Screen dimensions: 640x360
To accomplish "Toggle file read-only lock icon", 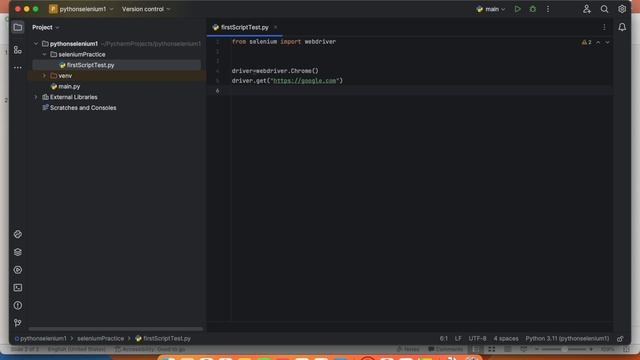I will (620, 338).
